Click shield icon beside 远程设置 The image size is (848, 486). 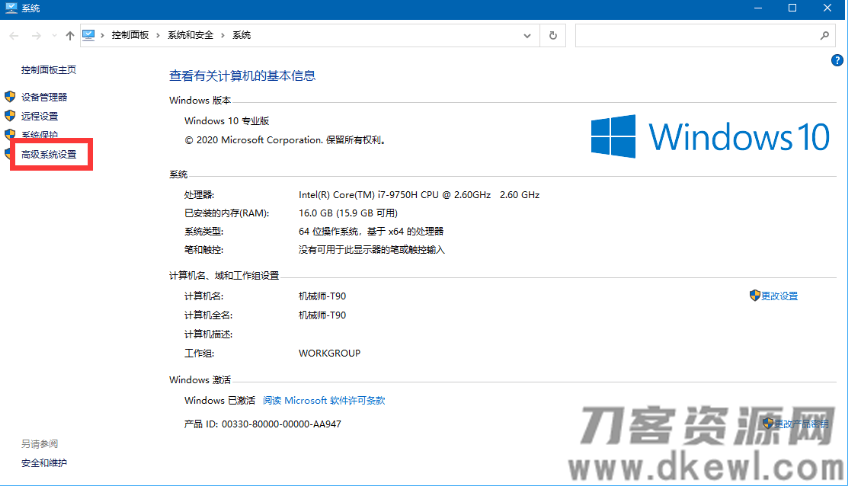tap(10, 116)
